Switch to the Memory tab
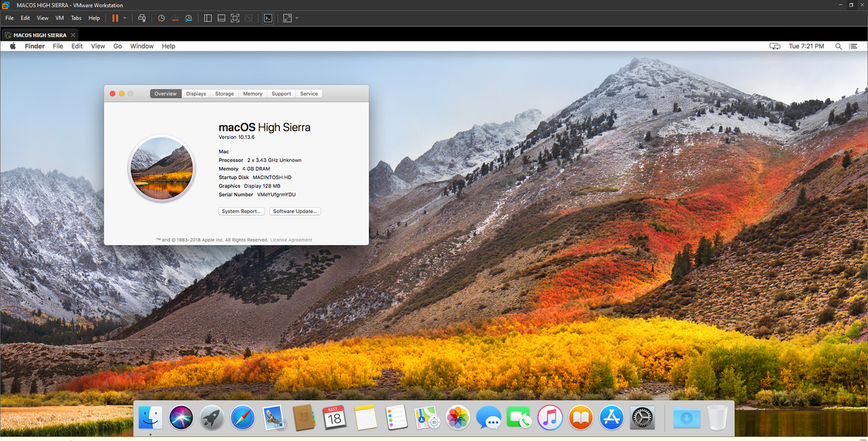Viewport: 868px width, 441px height. [253, 94]
